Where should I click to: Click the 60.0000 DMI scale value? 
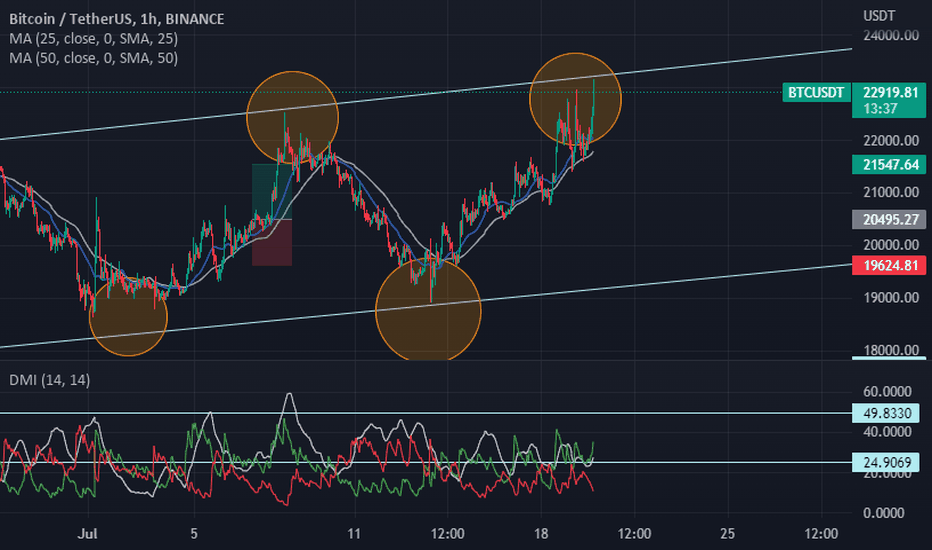coord(887,392)
